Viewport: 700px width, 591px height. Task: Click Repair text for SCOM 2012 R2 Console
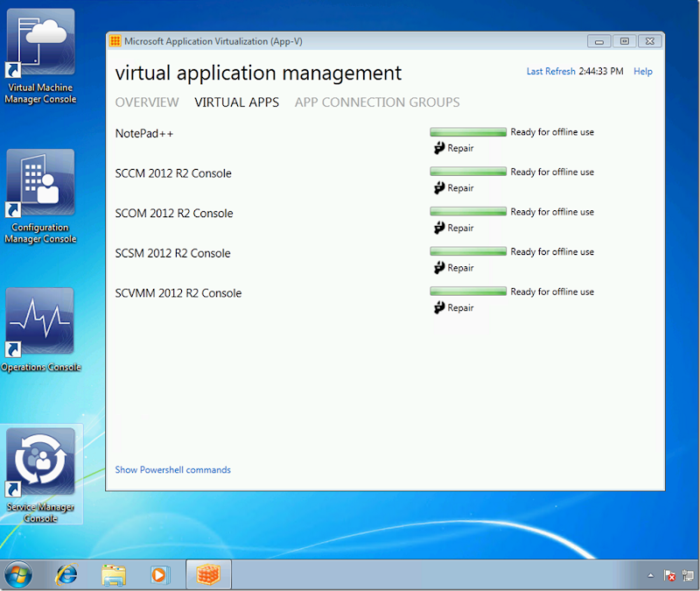pos(460,228)
